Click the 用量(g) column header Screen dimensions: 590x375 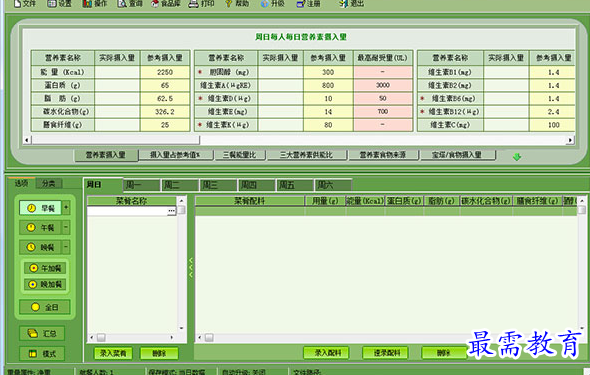coord(325,201)
